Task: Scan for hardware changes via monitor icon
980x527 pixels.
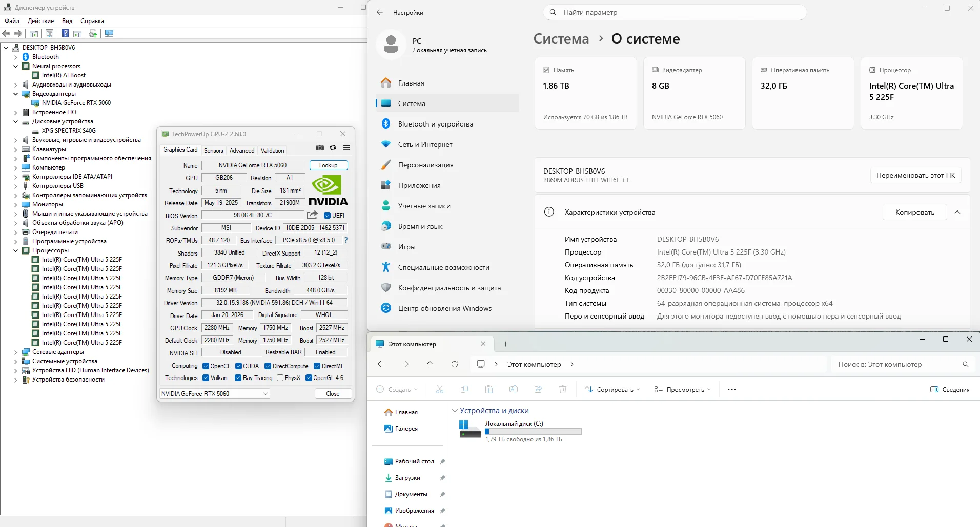Action: (x=109, y=34)
